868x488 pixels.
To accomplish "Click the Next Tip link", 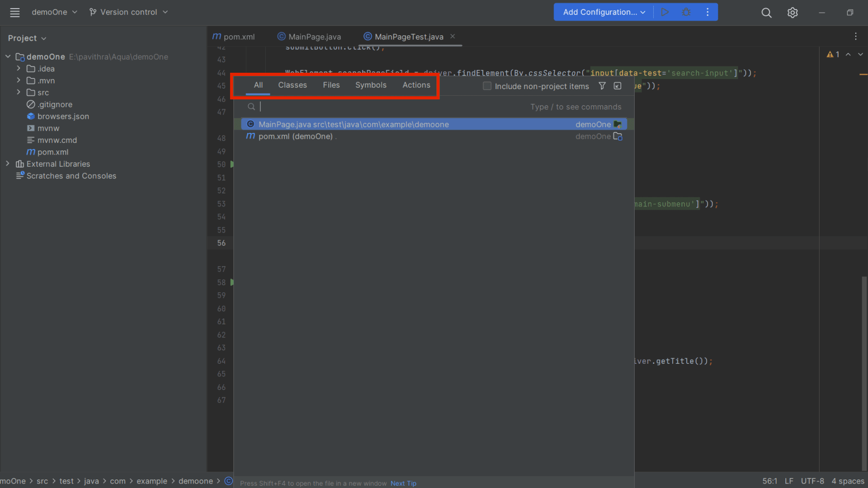I will click(x=403, y=483).
